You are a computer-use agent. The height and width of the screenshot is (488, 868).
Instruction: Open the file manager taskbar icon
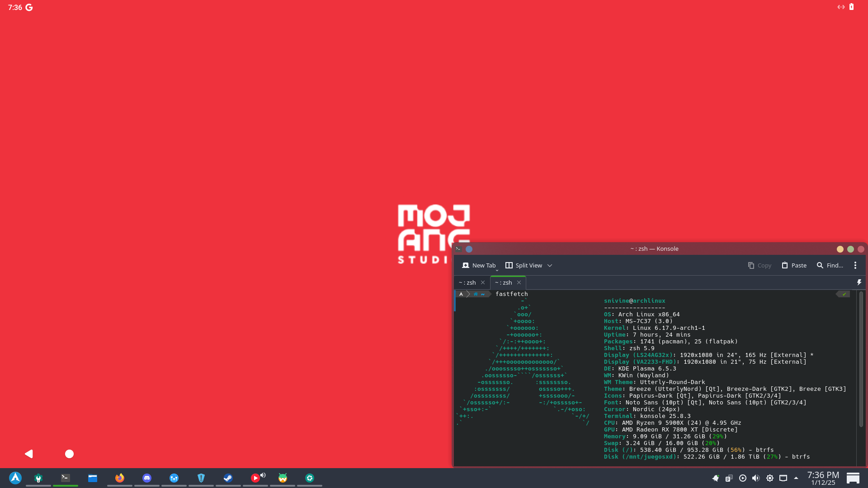(93, 478)
